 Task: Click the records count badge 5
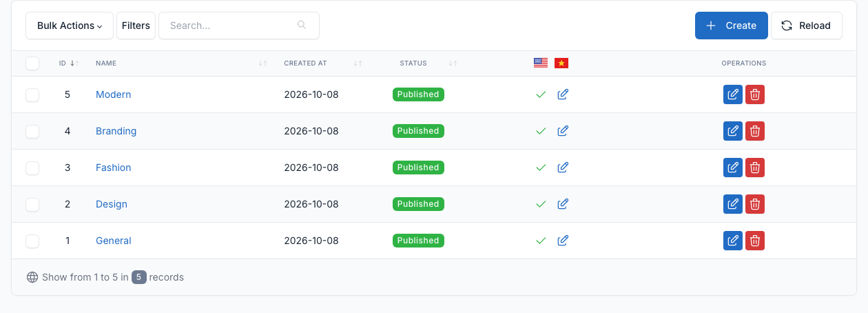(139, 277)
